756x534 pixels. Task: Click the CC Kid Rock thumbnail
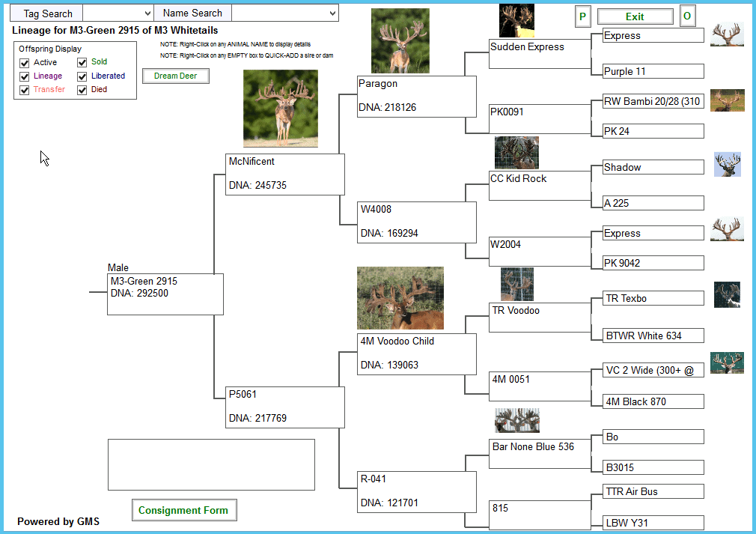(516, 153)
